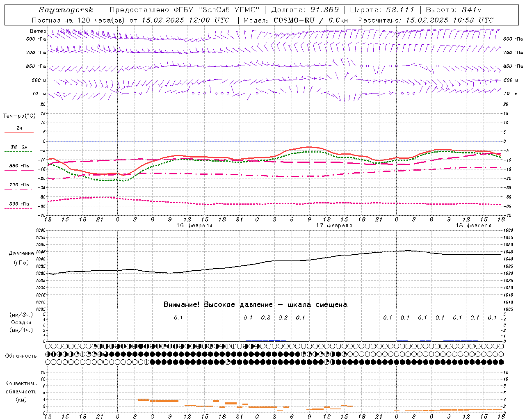Click the Широта: 53.111 value
Image resolution: width=525 pixels, height=420 pixels.
382,10
